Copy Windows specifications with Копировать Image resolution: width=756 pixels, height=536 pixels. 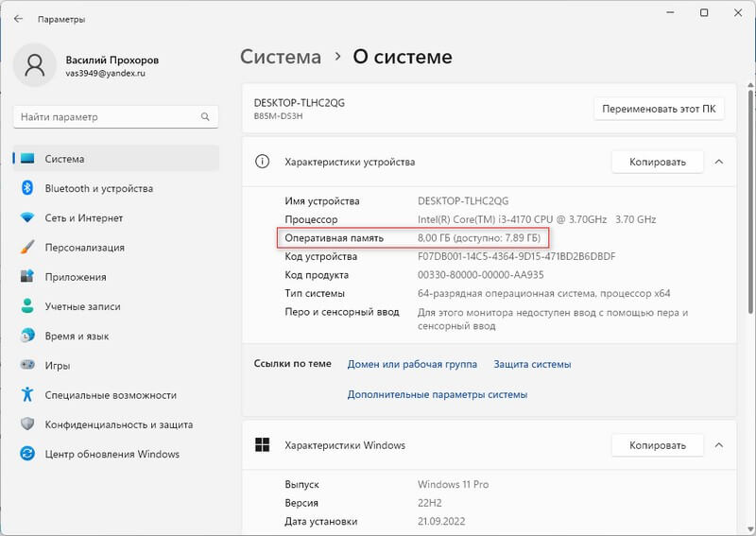coord(657,445)
